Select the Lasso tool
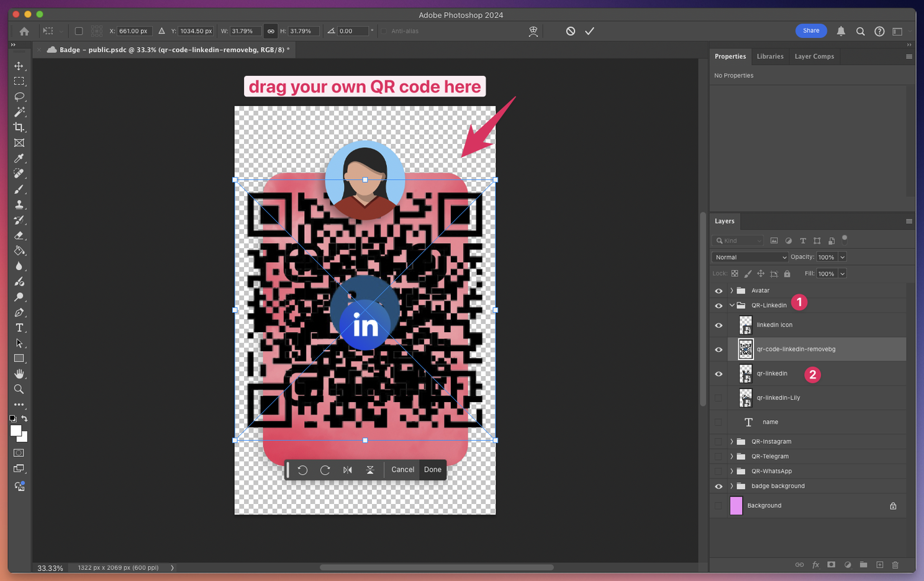The image size is (924, 581). click(19, 97)
